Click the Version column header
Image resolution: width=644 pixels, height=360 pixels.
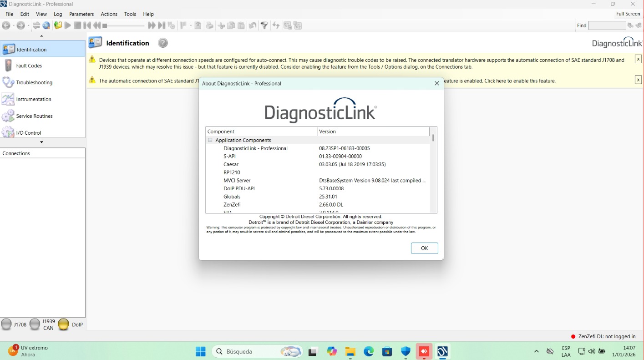[x=373, y=132]
